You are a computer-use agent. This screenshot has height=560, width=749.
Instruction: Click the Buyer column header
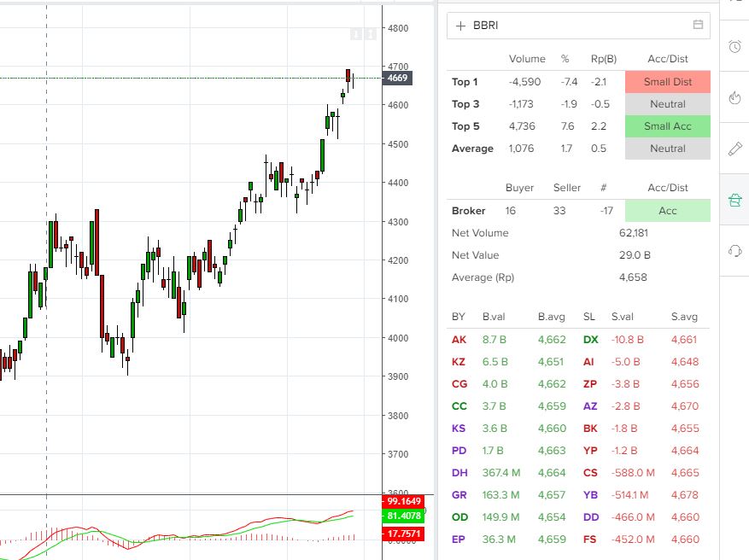point(520,188)
